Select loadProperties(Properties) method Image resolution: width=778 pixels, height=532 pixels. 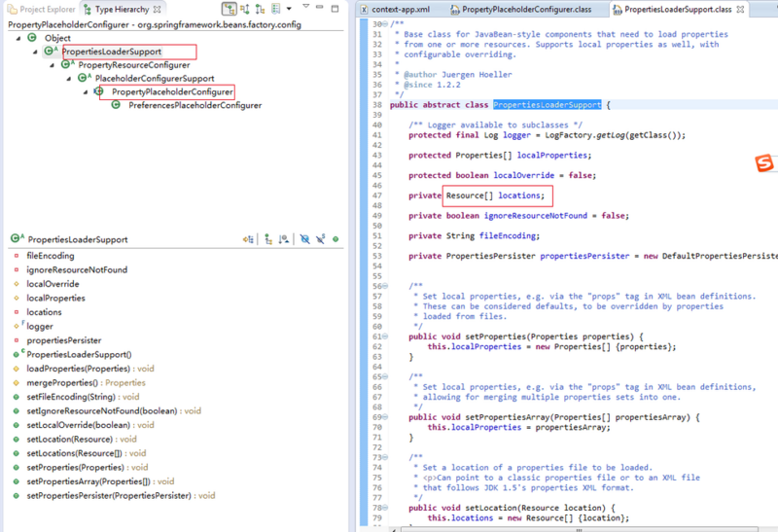(90, 369)
